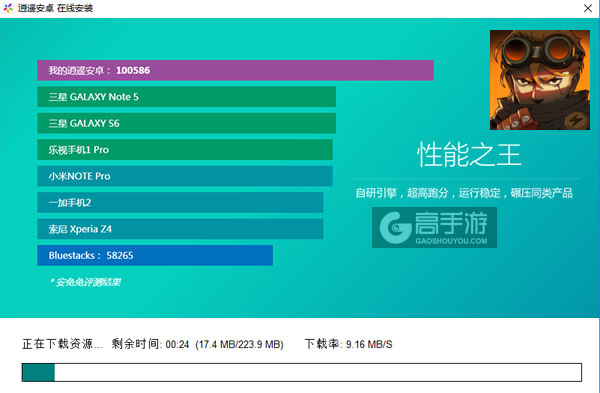Viewport: 600px width, 393px height.
Task: Select the Bluestacks 58265 bar
Action: coord(155,255)
